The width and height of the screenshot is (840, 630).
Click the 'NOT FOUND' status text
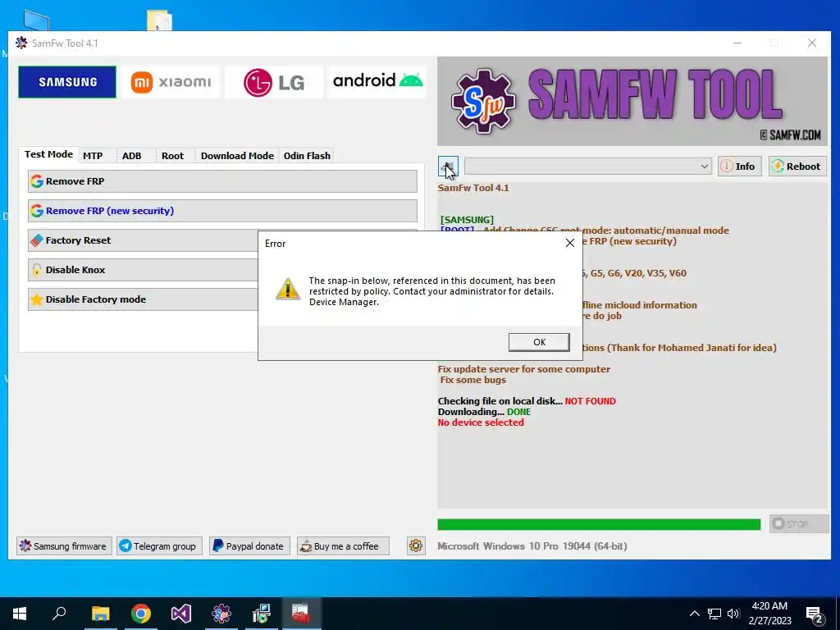pyautogui.click(x=591, y=401)
